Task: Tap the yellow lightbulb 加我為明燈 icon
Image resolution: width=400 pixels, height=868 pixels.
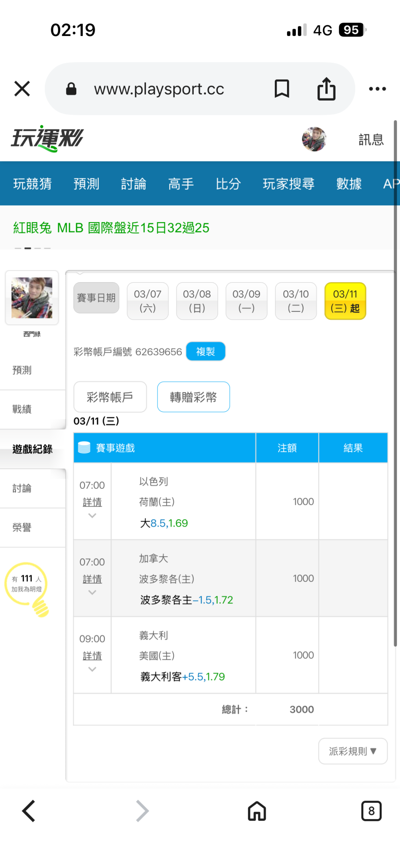Action: (x=27, y=588)
